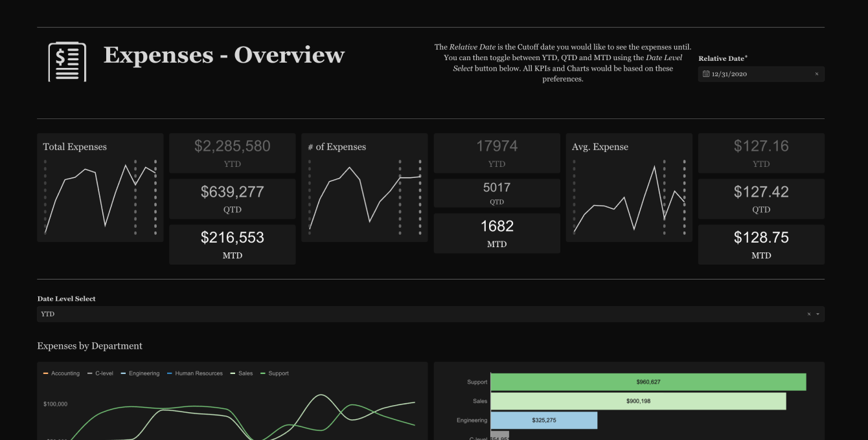Click the Total Expenses card title

75,147
